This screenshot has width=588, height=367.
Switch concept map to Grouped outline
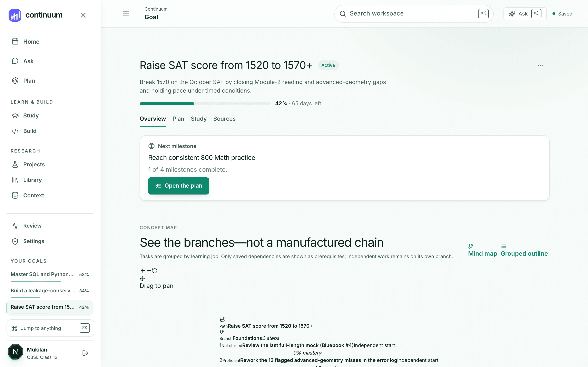click(524, 250)
